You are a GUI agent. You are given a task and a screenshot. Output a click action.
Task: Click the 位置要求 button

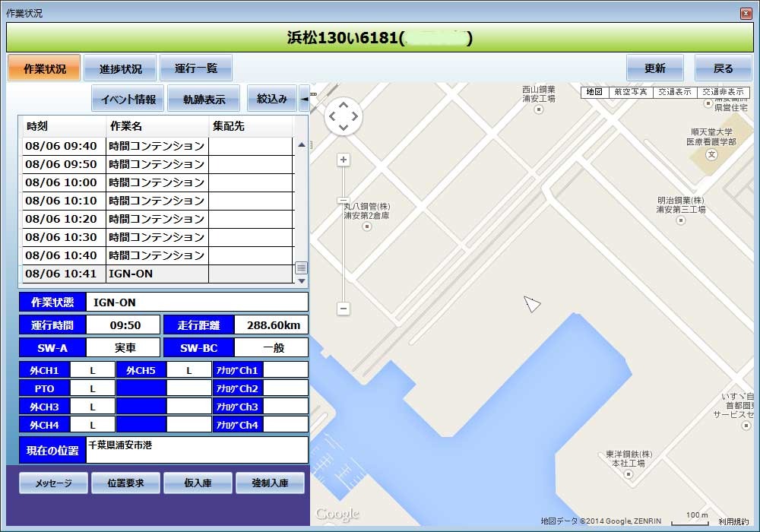(x=125, y=483)
